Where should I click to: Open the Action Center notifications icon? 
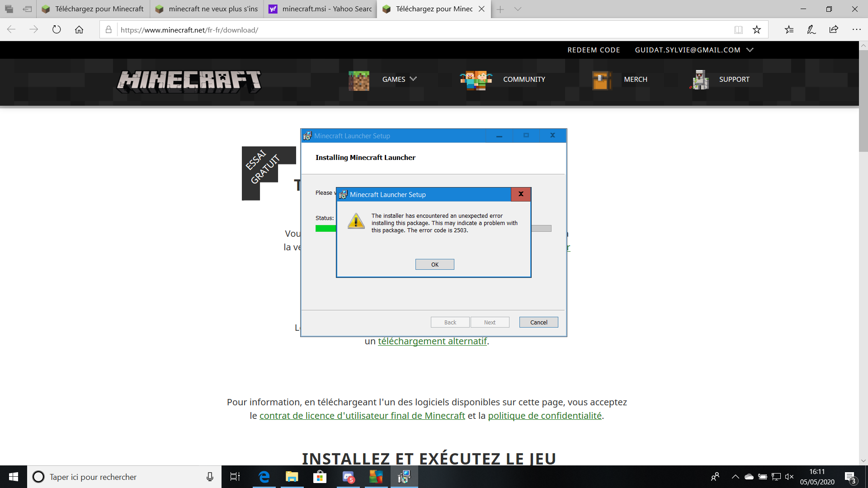point(851,477)
